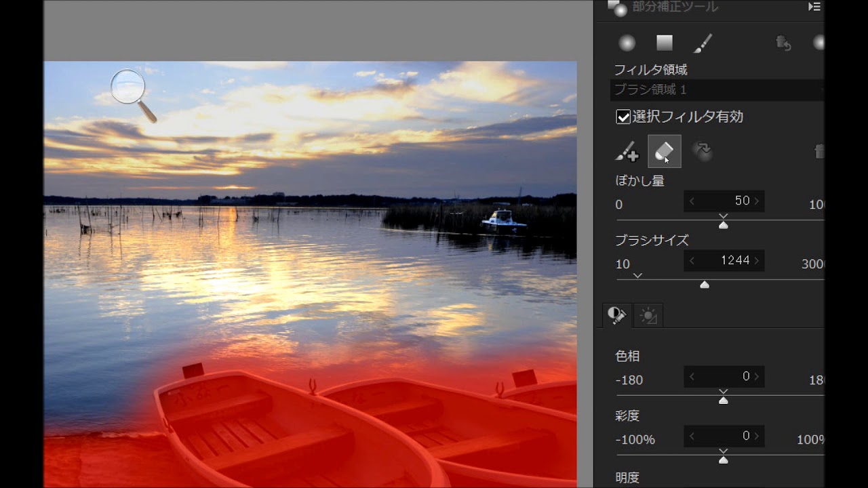Image resolution: width=868 pixels, height=488 pixels.
Task: Click the ブラシサイズ value field showing 1244
Action: click(x=724, y=261)
